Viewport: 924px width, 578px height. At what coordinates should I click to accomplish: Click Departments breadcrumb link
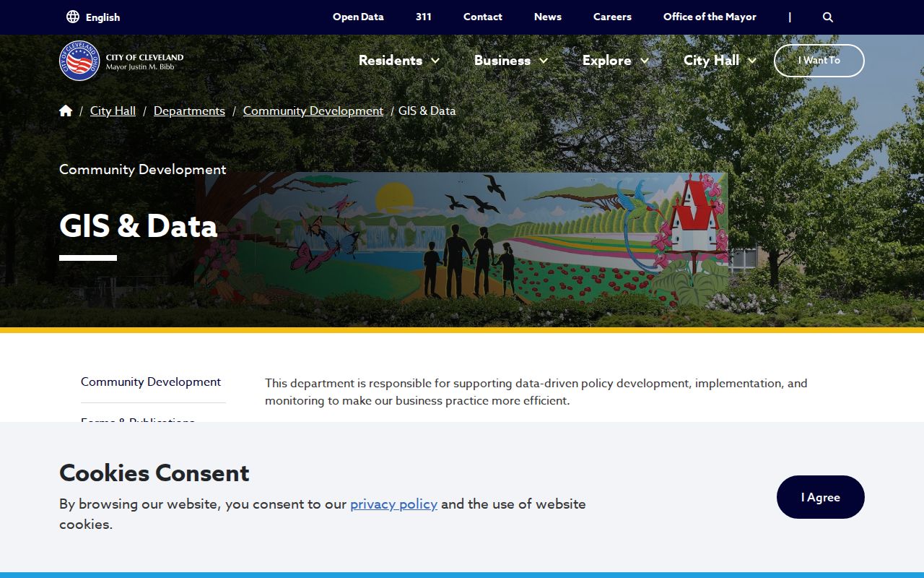click(189, 111)
